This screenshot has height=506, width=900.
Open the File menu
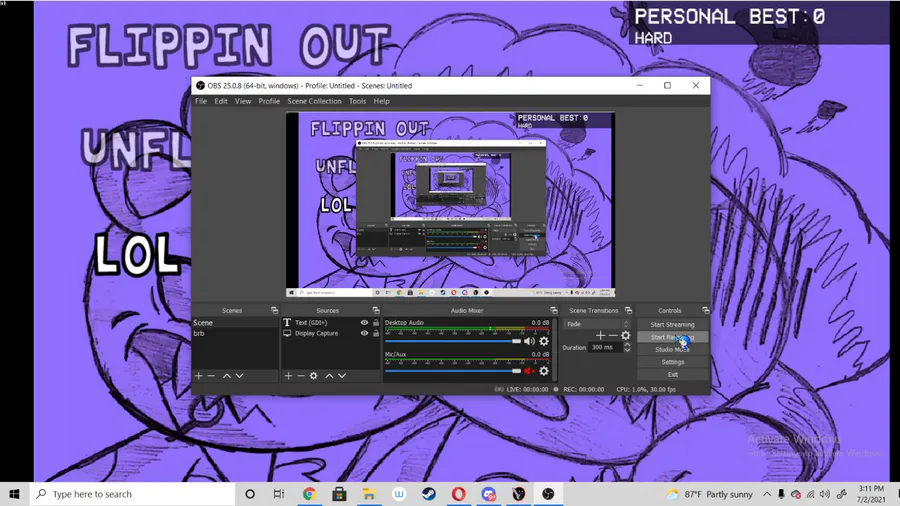point(201,101)
